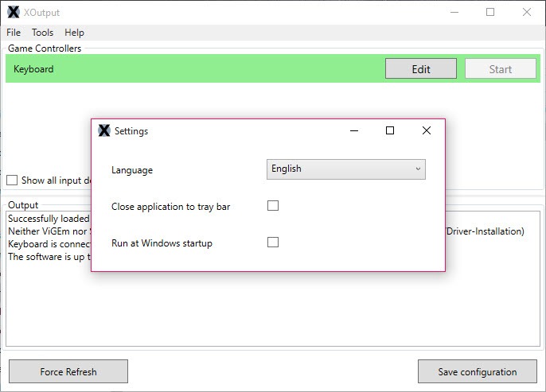Click the X logo in Settings title bar
This screenshot has height=392, width=546.
(x=104, y=130)
